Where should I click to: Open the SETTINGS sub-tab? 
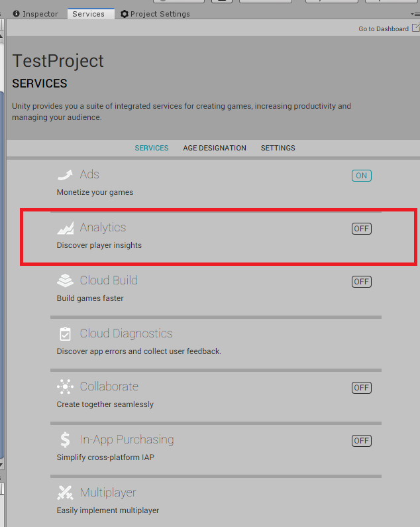tap(278, 148)
